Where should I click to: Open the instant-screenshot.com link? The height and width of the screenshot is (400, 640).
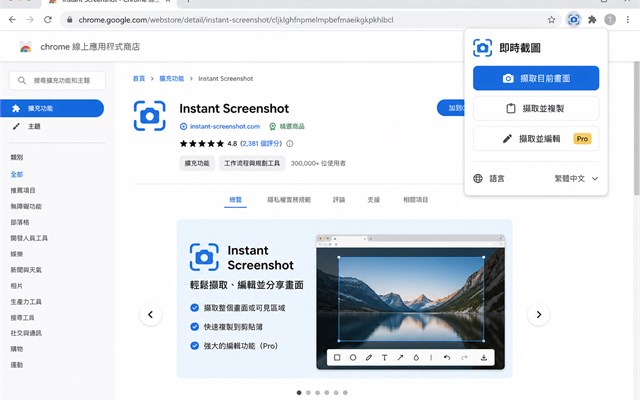tap(224, 127)
